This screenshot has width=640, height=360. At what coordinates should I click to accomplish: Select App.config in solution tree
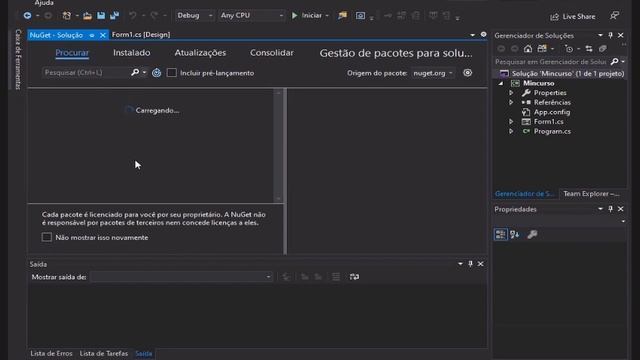(552, 112)
